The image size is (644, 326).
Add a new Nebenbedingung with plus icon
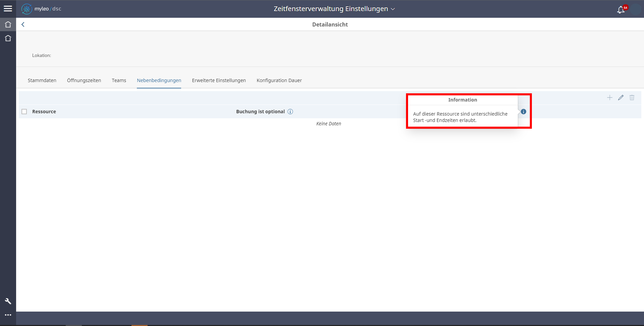(x=609, y=97)
